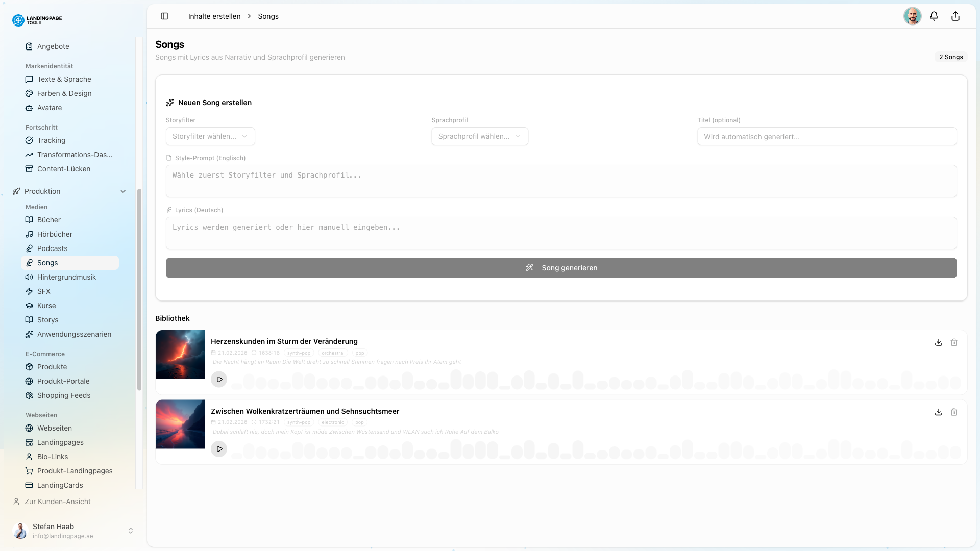Click the Podcasts icon in sidebar
Screen dimensions: 980x551
[x=30, y=248]
